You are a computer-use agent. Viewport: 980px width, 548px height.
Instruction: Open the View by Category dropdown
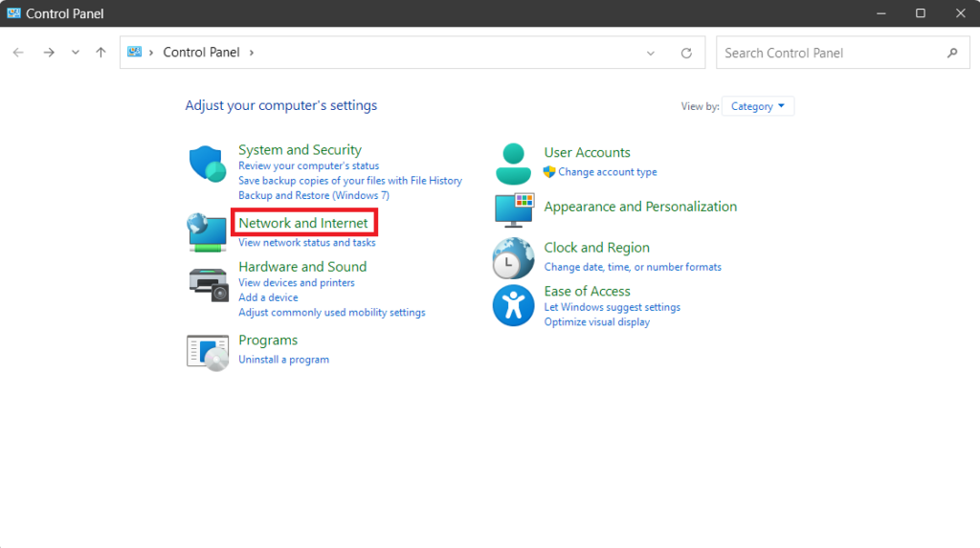click(758, 106)
